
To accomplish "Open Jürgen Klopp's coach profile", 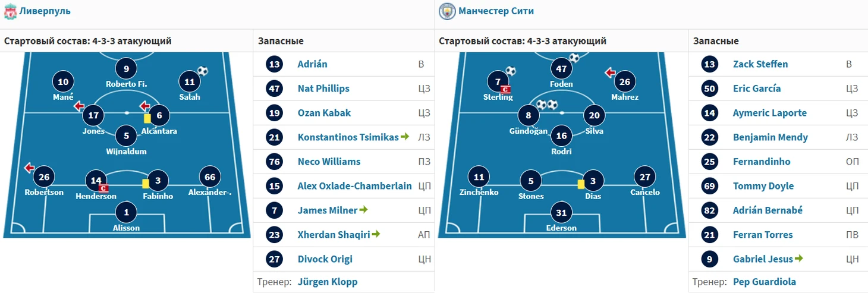I will 328,282.
